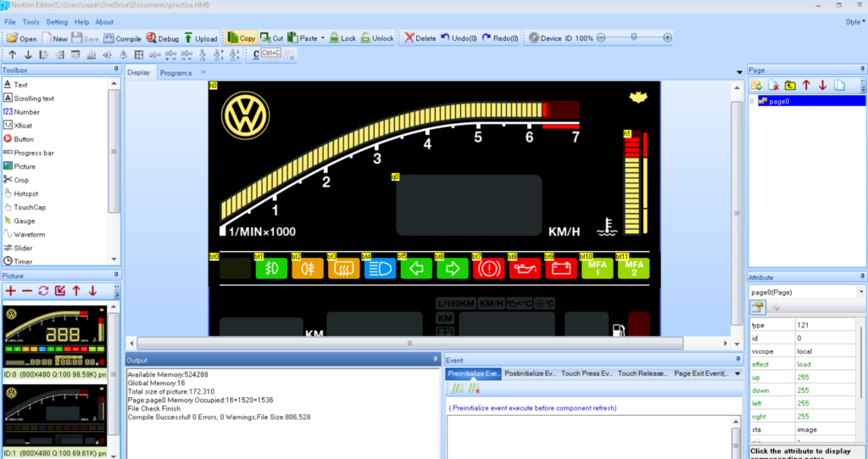Copy the selected component
Image resolution: width=868 pixels, height=459 pixels.
tap(242, 38)
